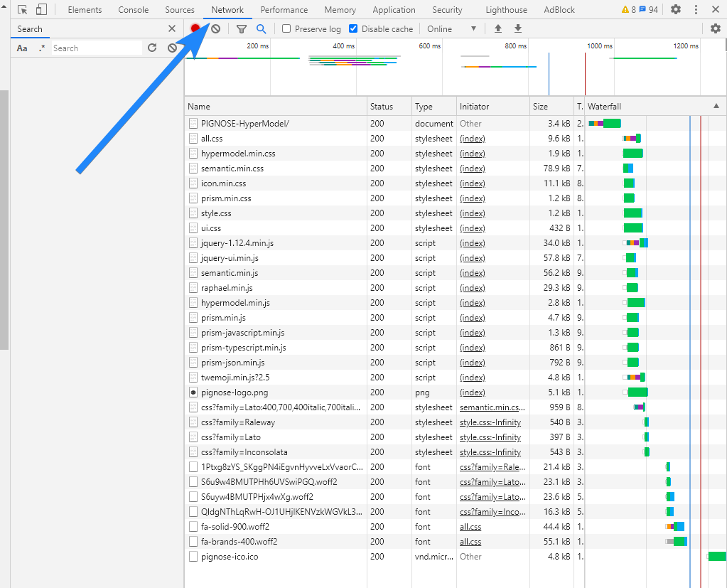Select the raphael.min.js request
The width and height of the screenshot is (727, 588).
pyautogui.click(x=227, y=288)
